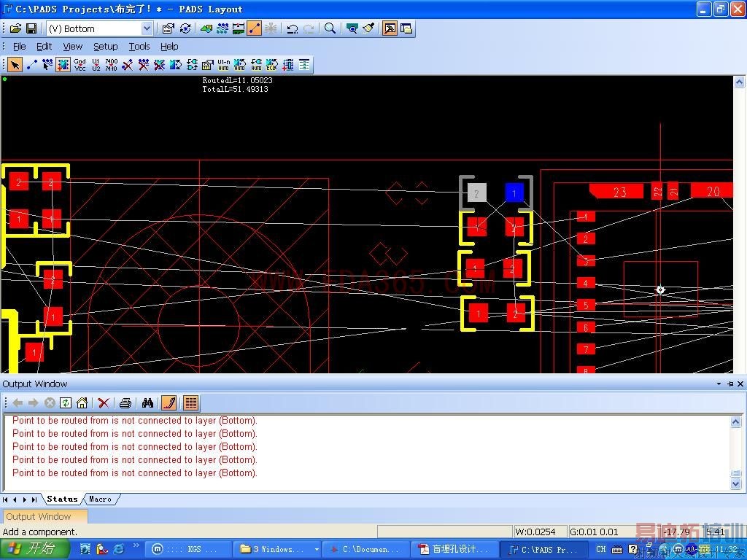The height and width of the screenshot is (560, 747).
Task: Toggle the highlighted pencil icon in Output Window
Action: (x=169, y=402)
